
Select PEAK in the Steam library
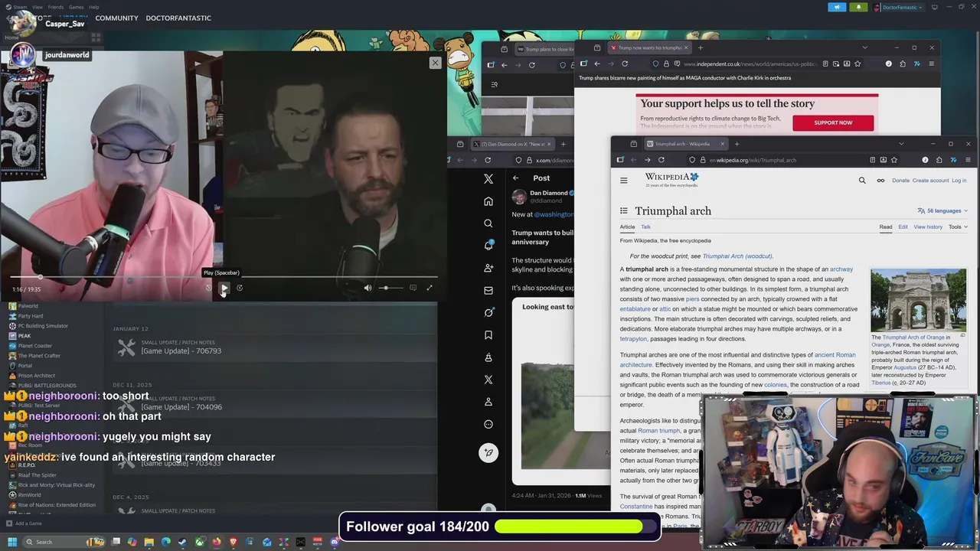24,336
